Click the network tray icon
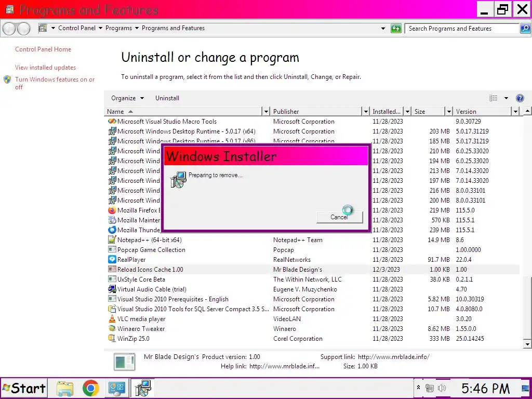This screenshot has width=532, height=399. coord(430,388)
